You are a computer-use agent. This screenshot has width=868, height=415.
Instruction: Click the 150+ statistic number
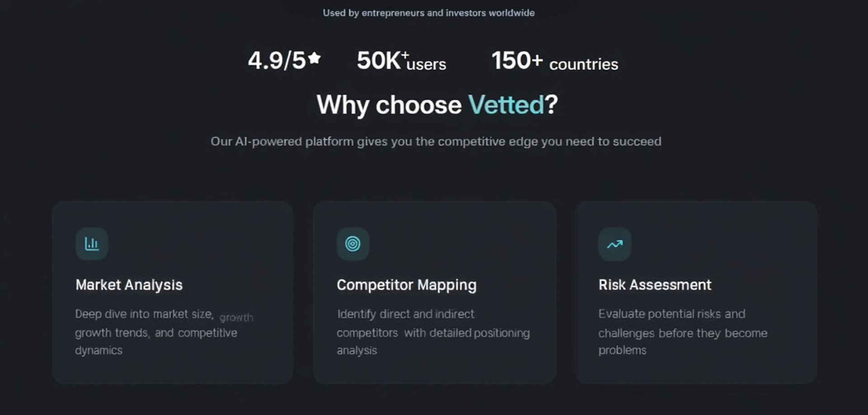coord(516,61)
